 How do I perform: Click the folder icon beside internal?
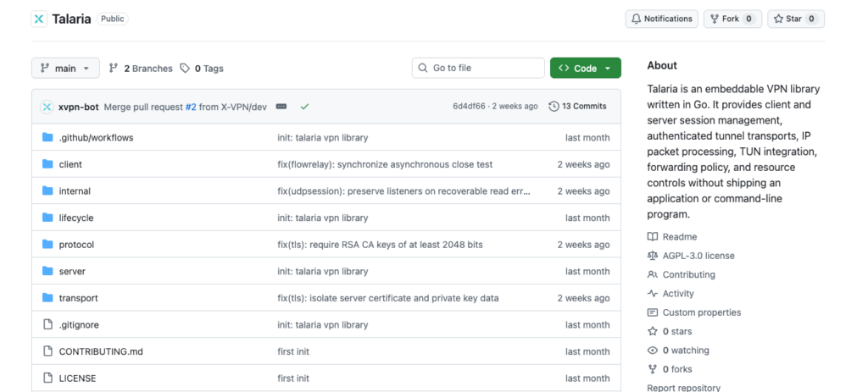click(47, 190)
